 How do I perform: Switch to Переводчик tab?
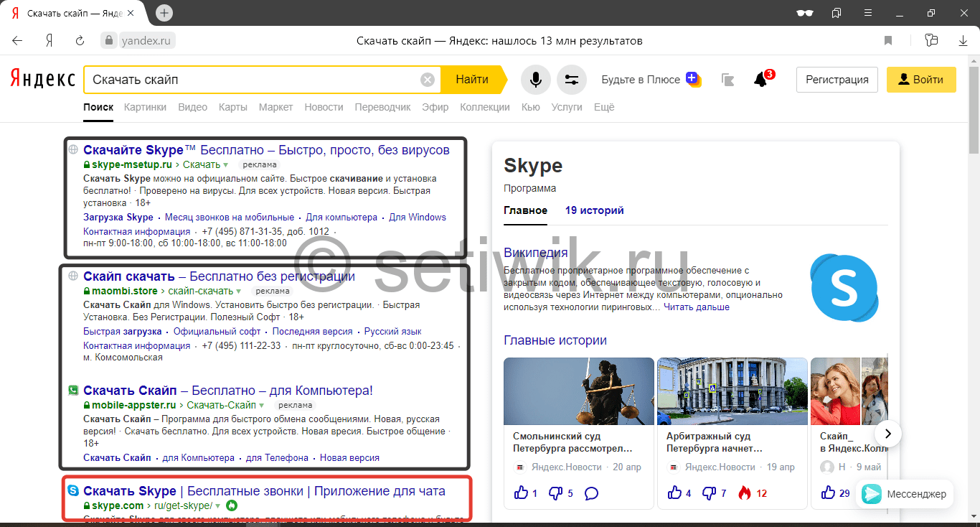[383, 107]
